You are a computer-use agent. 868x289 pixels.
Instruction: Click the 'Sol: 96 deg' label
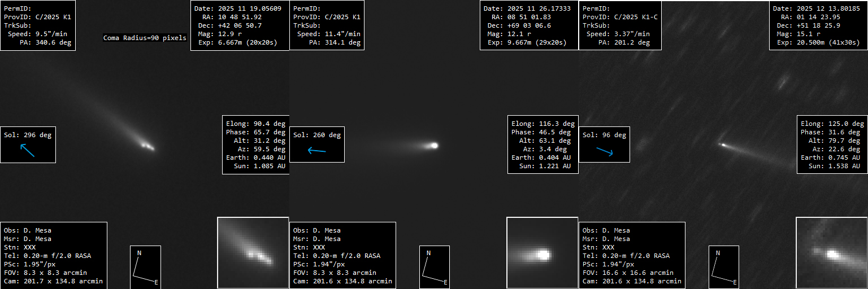(605, 135)
